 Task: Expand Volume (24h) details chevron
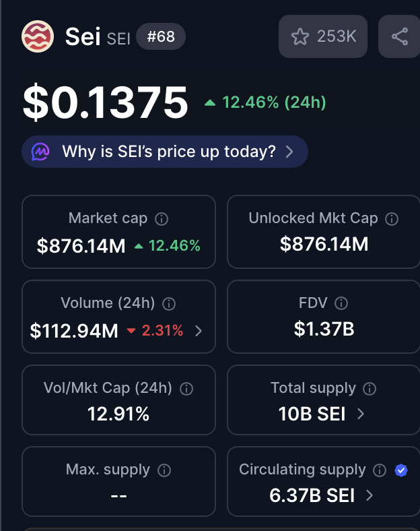(x=198, y=331)
